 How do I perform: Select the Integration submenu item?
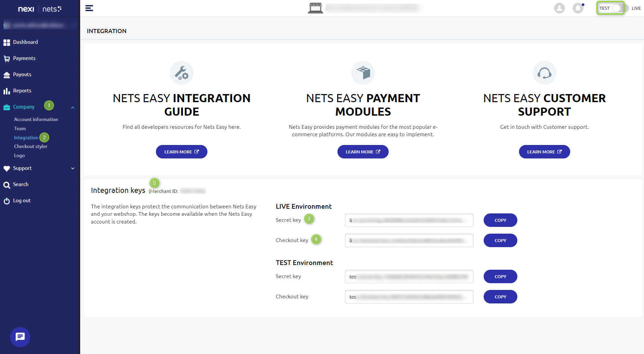pos(26,138)
